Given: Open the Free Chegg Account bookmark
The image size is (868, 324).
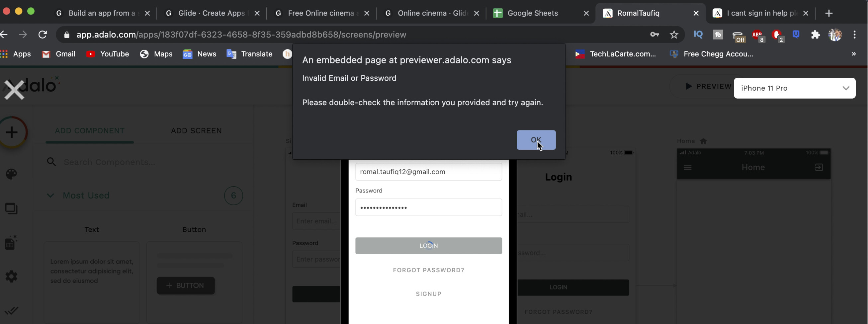Looking at the screenshot, I should [x=711, y=54].
